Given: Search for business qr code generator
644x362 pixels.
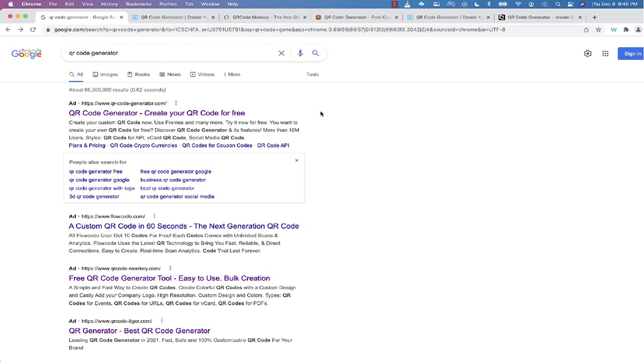Looking at the screenshot, I should click(x=173, y=180).
